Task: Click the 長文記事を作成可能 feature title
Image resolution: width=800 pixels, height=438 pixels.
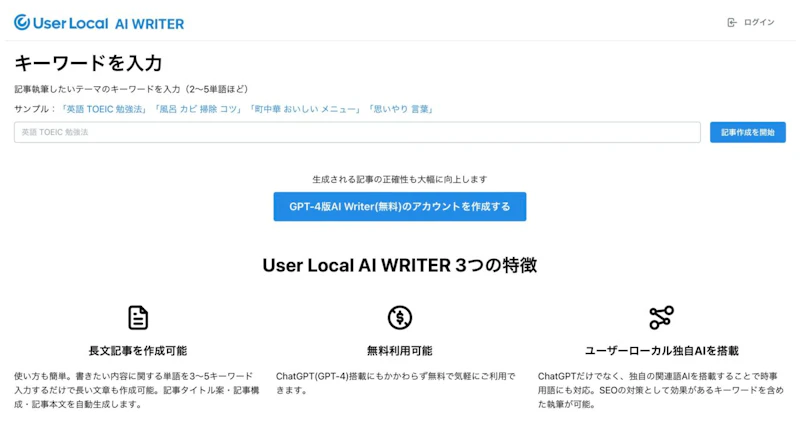Action: pyautogui.click(x=138, y=351)
